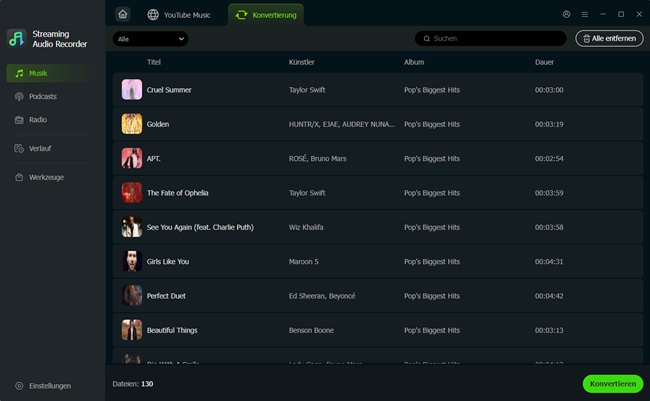
Task: Open the user account icon
Action: (566, 14)
